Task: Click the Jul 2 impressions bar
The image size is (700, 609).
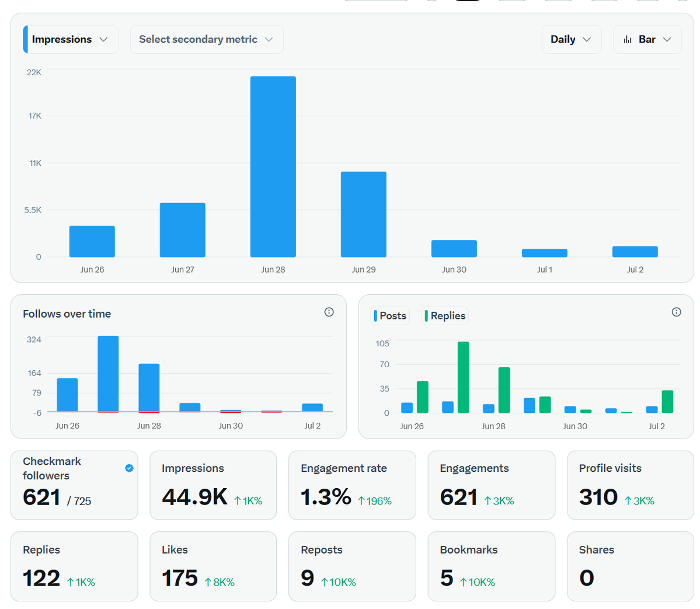Action: [635, 252]
